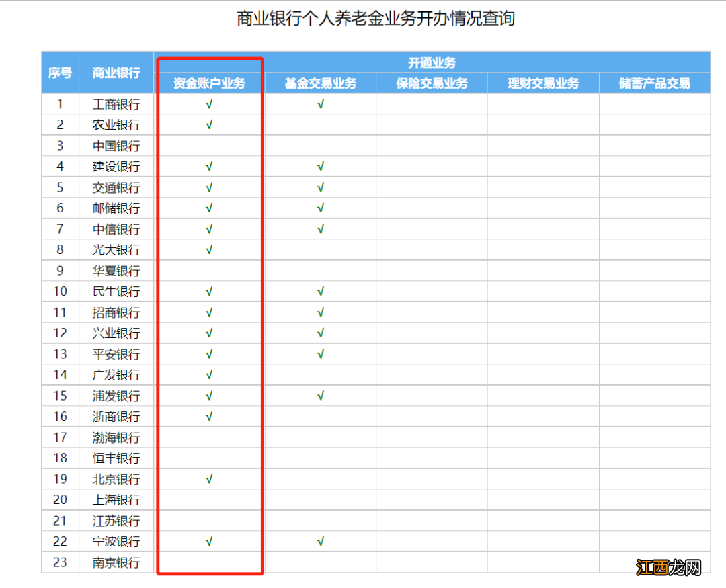Click the green checkmark beside 北京银行
Screen dimensions: 726x588
209,478
